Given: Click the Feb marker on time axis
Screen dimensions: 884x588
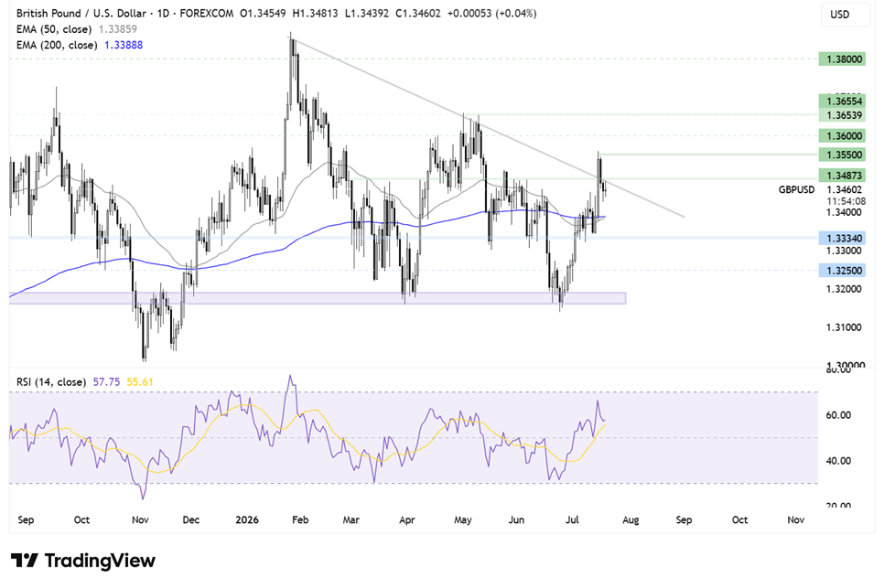Looking at the screenshot, I should (x=300, y=519).
